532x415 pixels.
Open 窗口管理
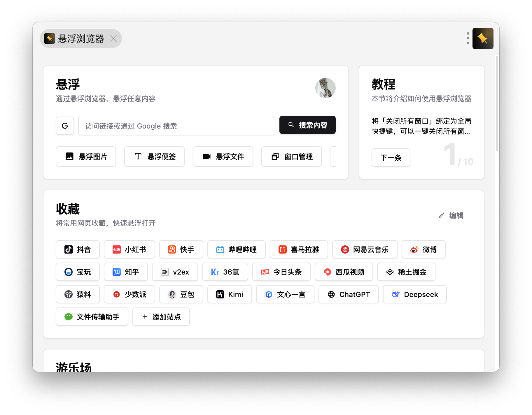point(291,156)
